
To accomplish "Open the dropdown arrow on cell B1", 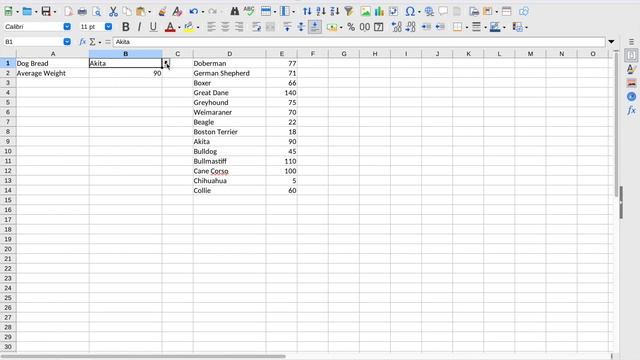I will [166, 63].
